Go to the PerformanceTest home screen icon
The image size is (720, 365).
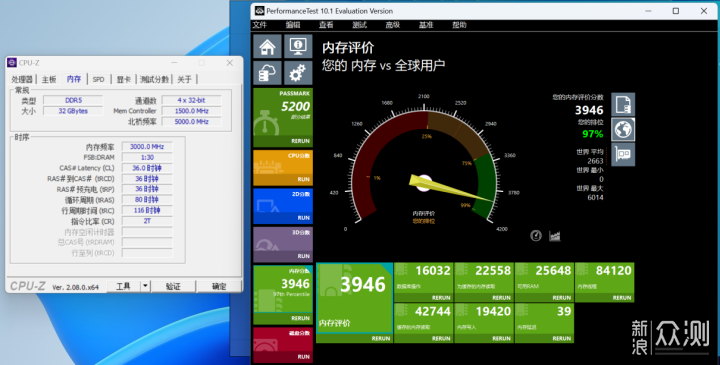pos(267,46)
